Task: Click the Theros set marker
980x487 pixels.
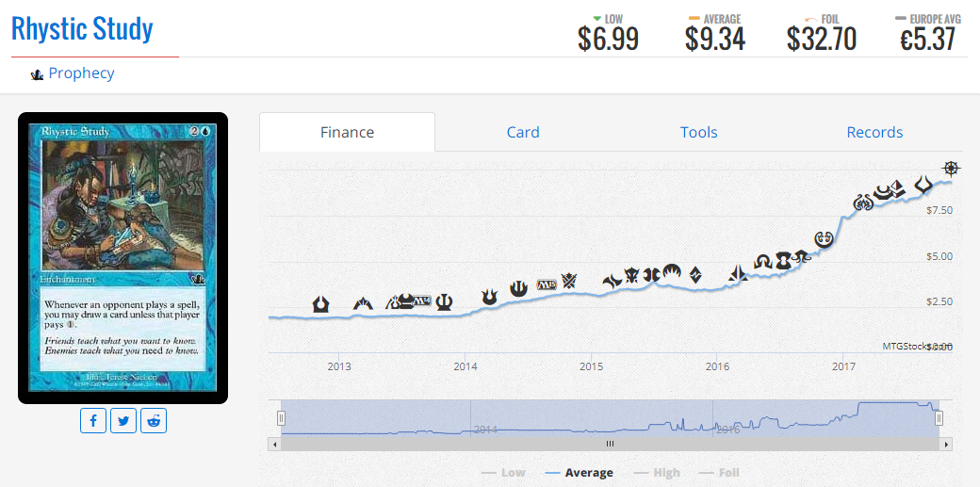Action: pyautogui.click(x=445, y=302)
